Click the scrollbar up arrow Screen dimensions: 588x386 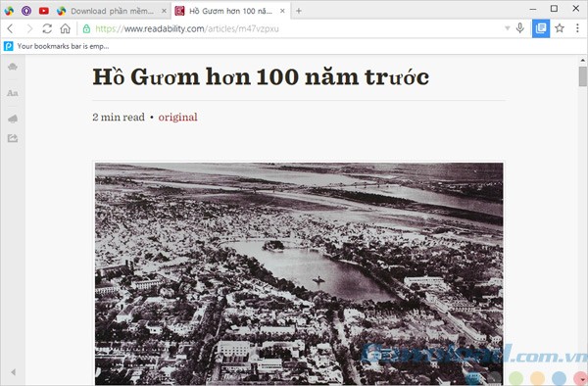[583, 60]
